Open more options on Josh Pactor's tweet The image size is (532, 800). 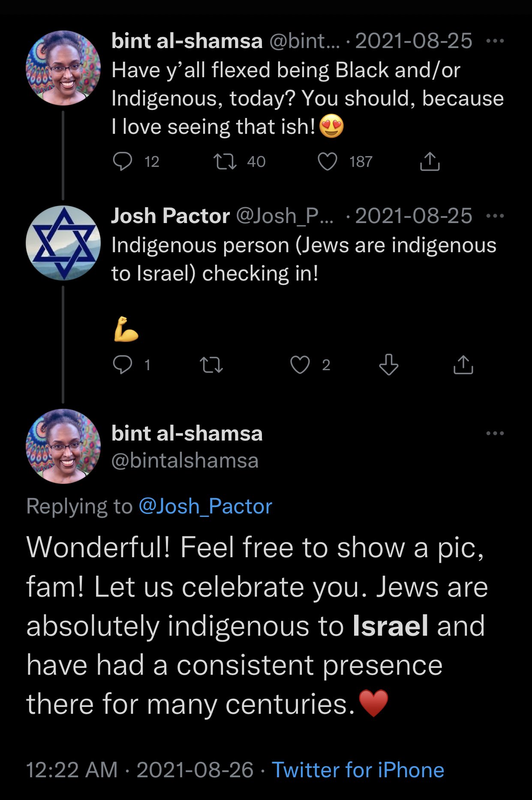495,216
